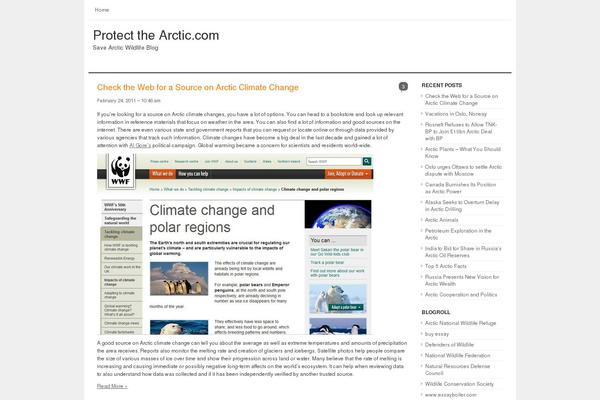Visit blogroll link Arctic National Wildlife Refuge
Screen dimensions: 600x400
coord(460,323)
